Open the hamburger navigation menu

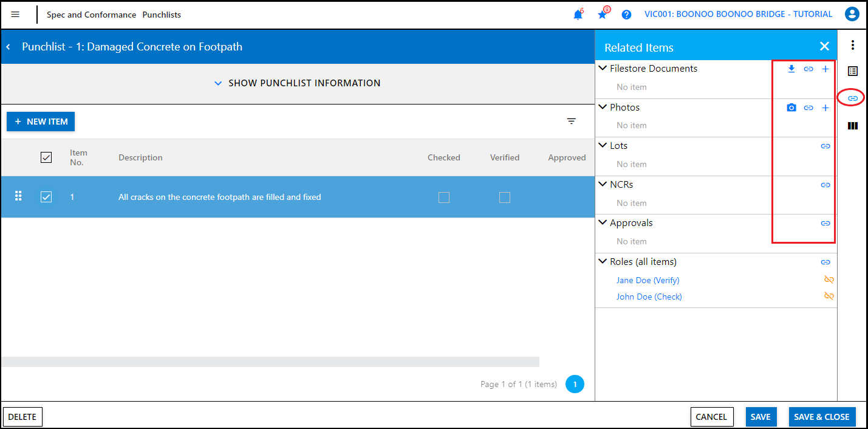[15, 15]
